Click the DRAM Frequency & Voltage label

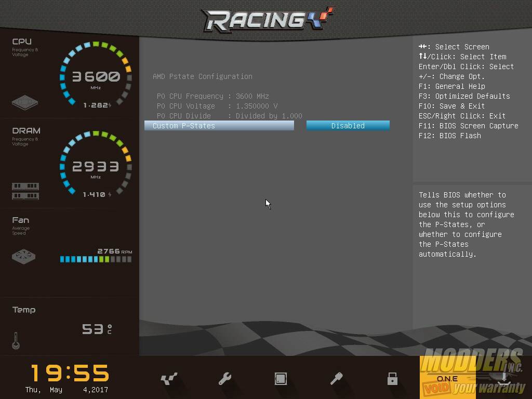tap(26, 137)
